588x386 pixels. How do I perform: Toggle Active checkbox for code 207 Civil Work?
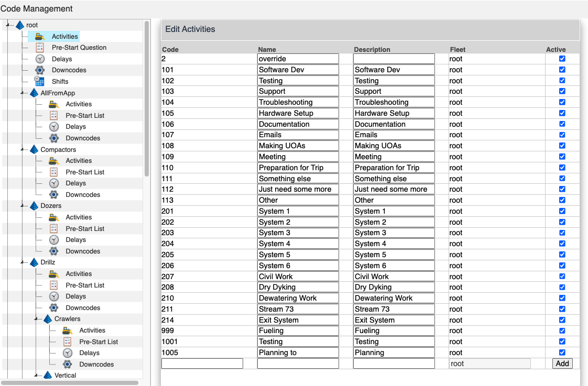pyautogui.click(x=562, y=276)
